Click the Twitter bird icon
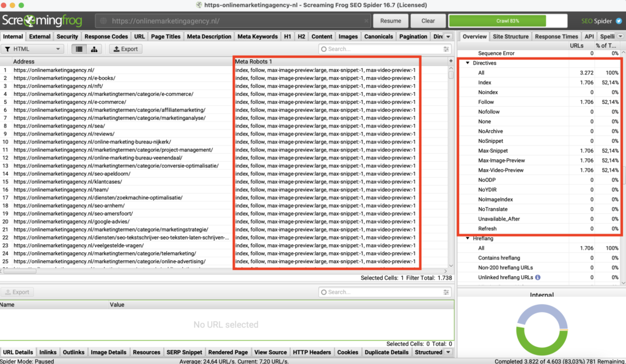This screenshot has width=626, height=364. [618, 21]
